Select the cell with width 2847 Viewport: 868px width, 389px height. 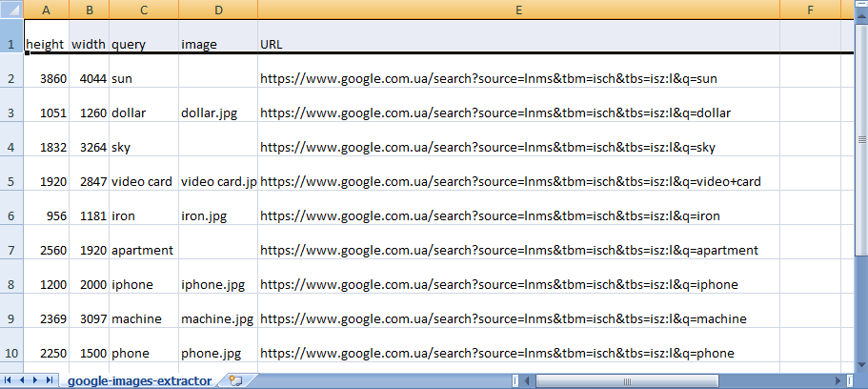point(90,174)
